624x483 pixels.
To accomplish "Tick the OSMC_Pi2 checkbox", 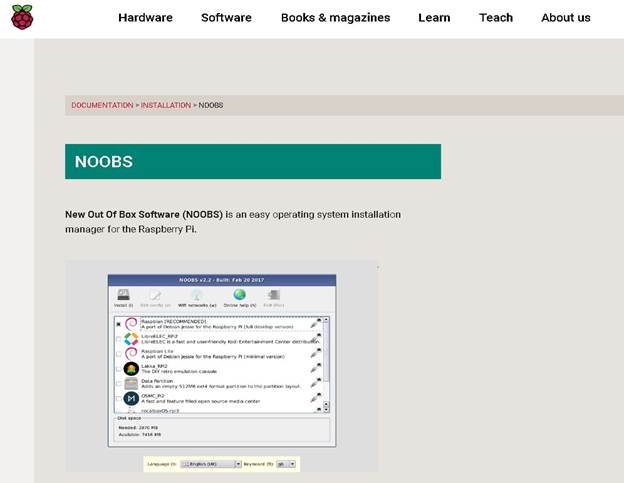I will (119, 398).
